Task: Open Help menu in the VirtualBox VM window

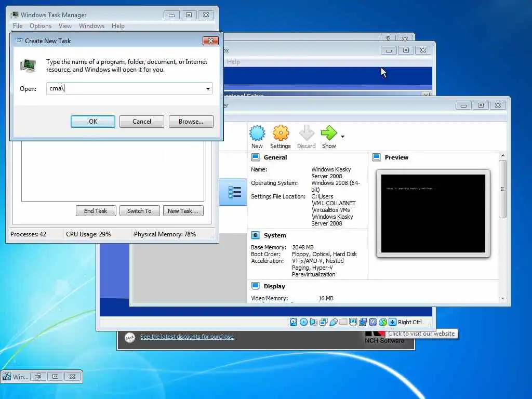Action: [233, 62]
